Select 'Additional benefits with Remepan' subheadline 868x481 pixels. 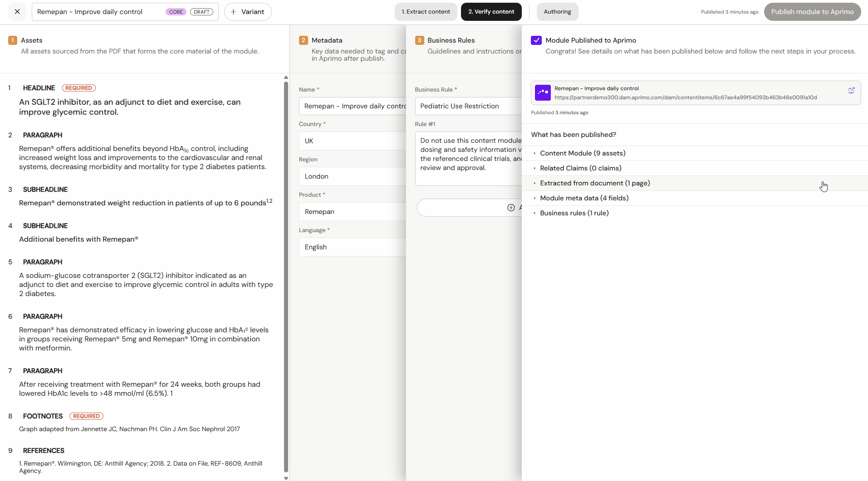[78, 239]
